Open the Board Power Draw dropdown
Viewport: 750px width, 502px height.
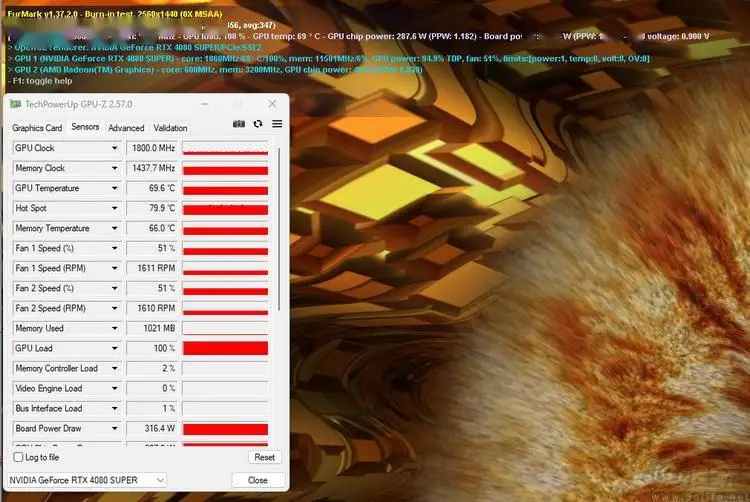click(x=115, y=429)
